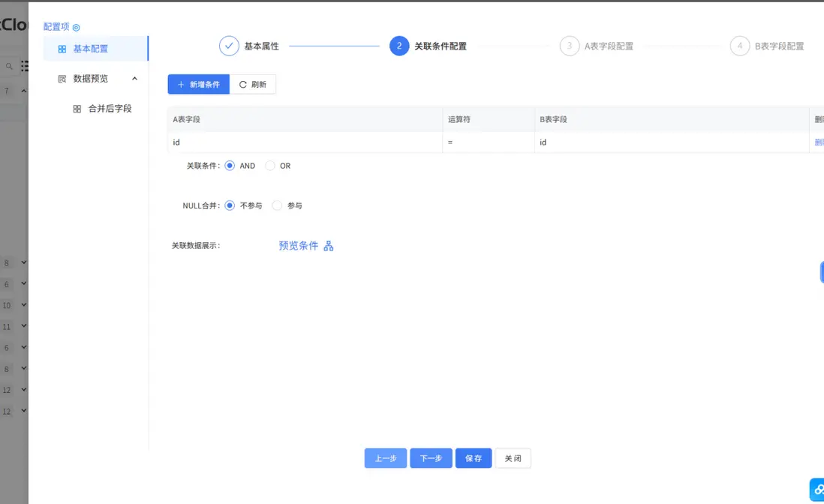Viewport: 824px width, 504px height.
Task: Click the 新增条件 button
Action: 197,84
